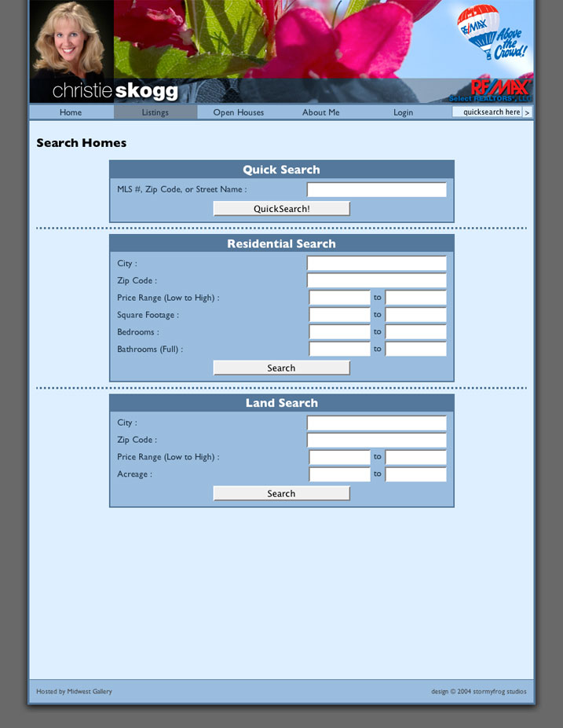Click Acreage maximum field

click(416, 474)
